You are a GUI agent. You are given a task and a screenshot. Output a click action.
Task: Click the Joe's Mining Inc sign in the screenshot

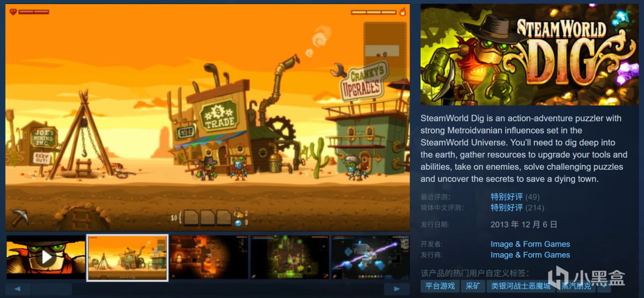tap(43, 137)
